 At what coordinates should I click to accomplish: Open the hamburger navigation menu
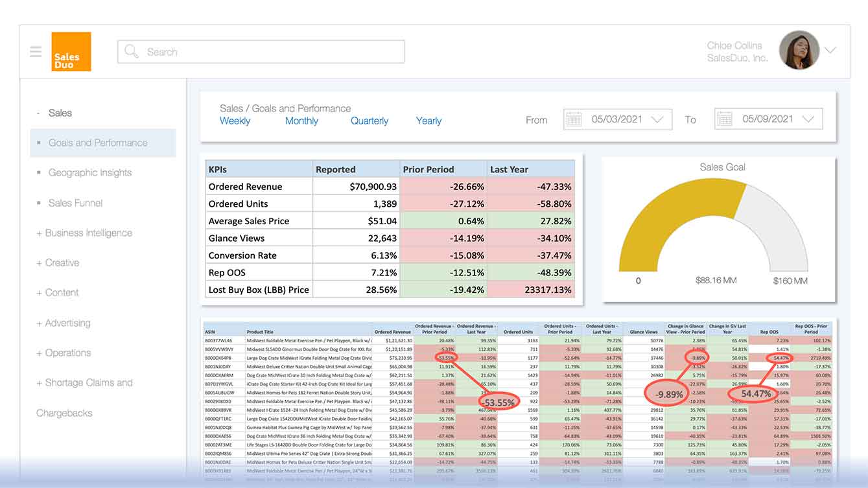tap(36, 52)
